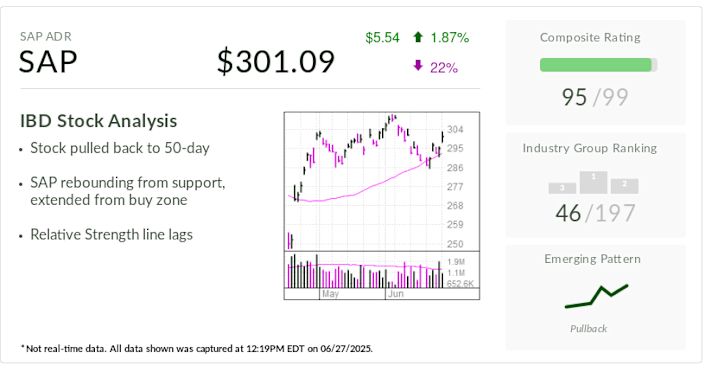The height and width of the screenshot is (372, 705).
Task: Click the Emerging Pattern pullback line icon
Action: pyautogui.click(x=596, y=296)
